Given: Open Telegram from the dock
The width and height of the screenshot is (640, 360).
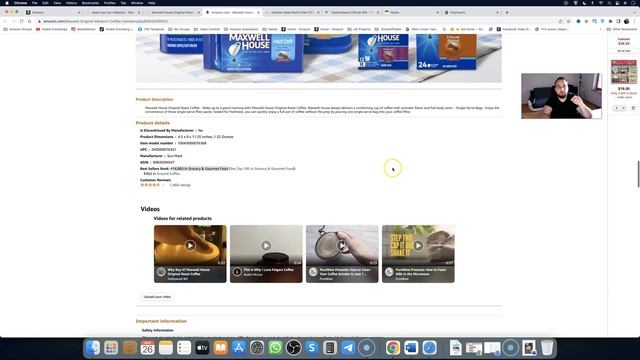Looking at the screenshot, I should (348, 348).
